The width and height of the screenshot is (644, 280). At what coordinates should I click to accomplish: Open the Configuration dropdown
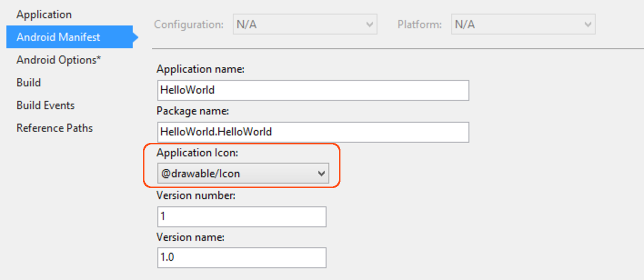pos(305,24)
